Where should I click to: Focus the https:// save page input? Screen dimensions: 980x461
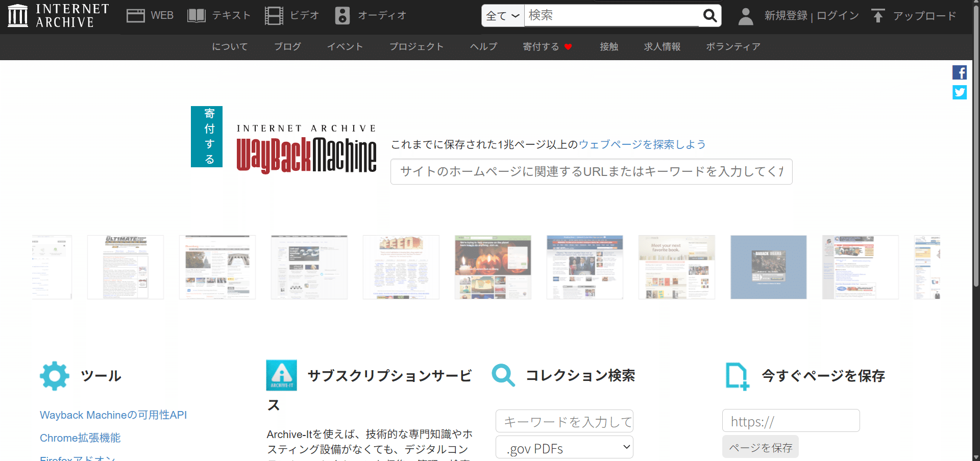tap(791, 421)
